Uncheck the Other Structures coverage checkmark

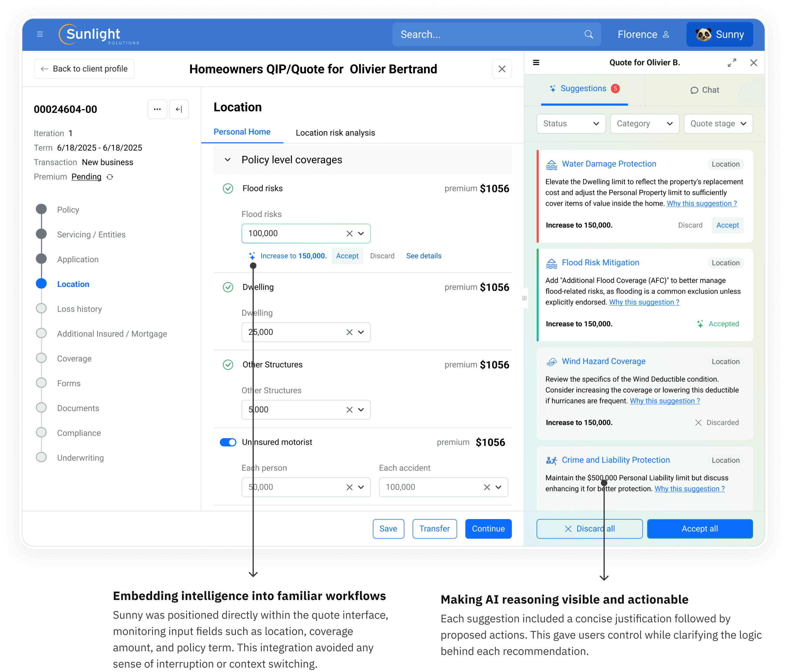pyautogui.click(x=228, y=365)
